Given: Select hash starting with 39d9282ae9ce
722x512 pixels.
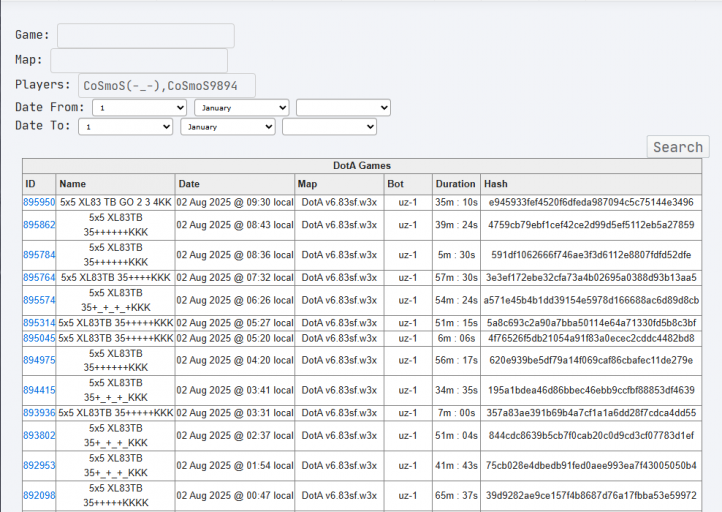Looking at the screenshot, I should (x=591, y=495).
